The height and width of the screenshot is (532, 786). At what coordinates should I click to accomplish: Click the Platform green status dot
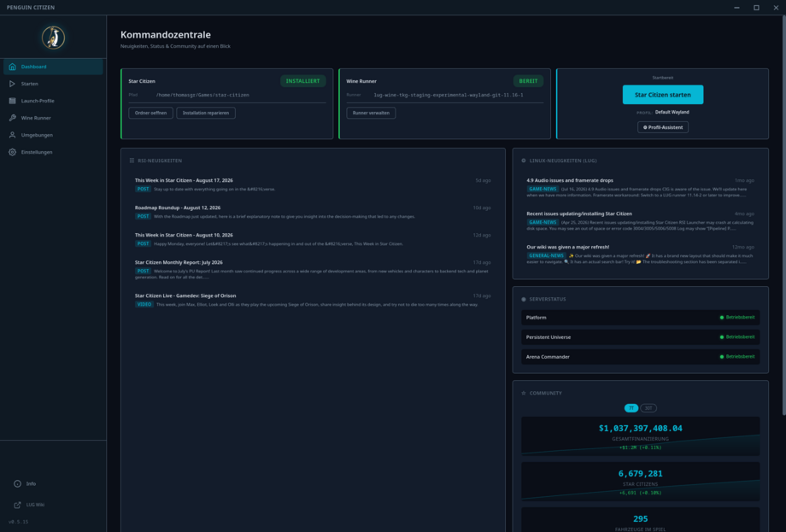(722, 318)
